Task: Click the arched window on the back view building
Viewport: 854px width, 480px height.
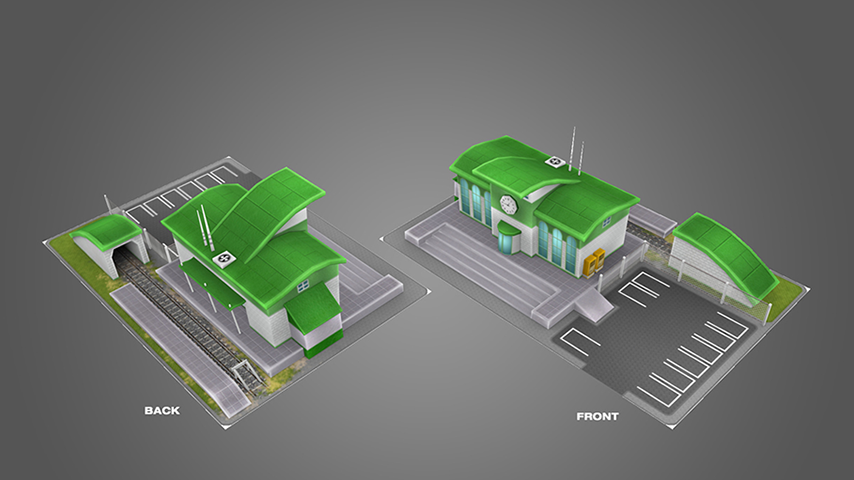Action: 302,285
